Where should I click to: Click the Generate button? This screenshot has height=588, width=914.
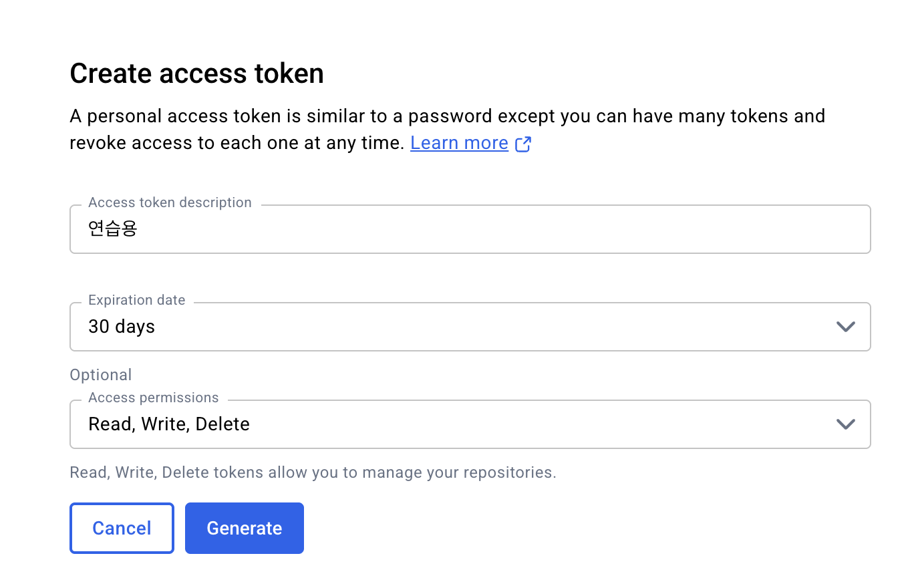tap(245, 528)
